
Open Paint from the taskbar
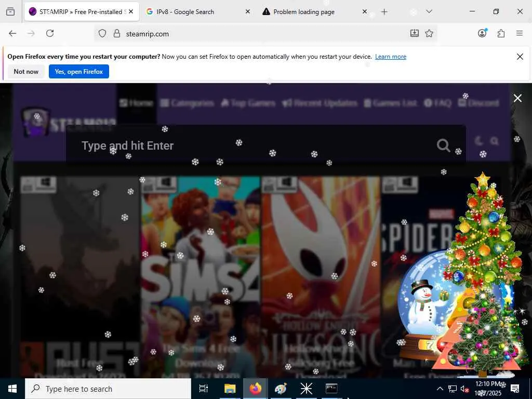coord(281,389)
